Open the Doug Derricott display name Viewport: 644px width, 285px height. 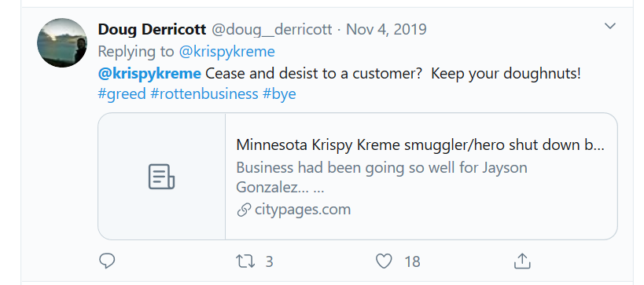tap(152, 30)
